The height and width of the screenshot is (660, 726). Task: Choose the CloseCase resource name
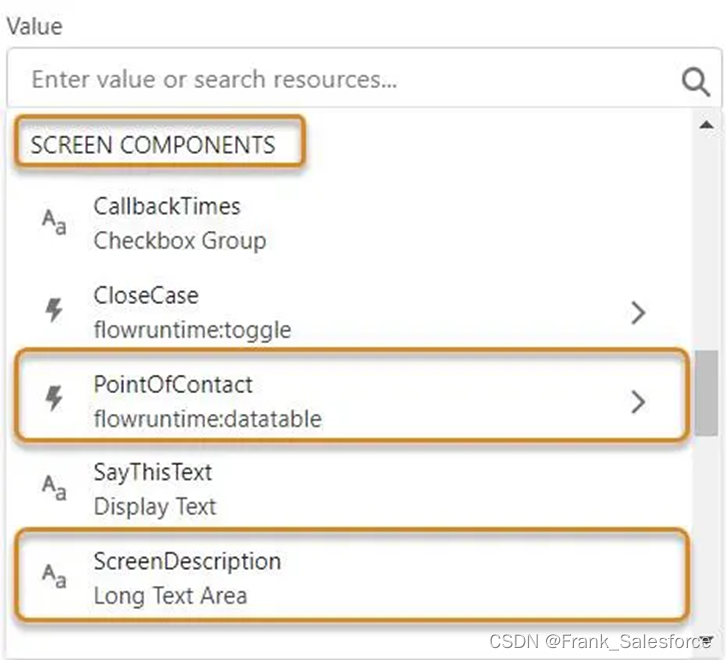pos(146,296)
